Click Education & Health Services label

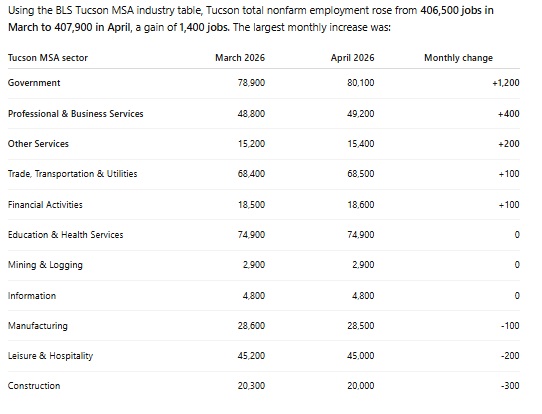click(x=66, y=235)
